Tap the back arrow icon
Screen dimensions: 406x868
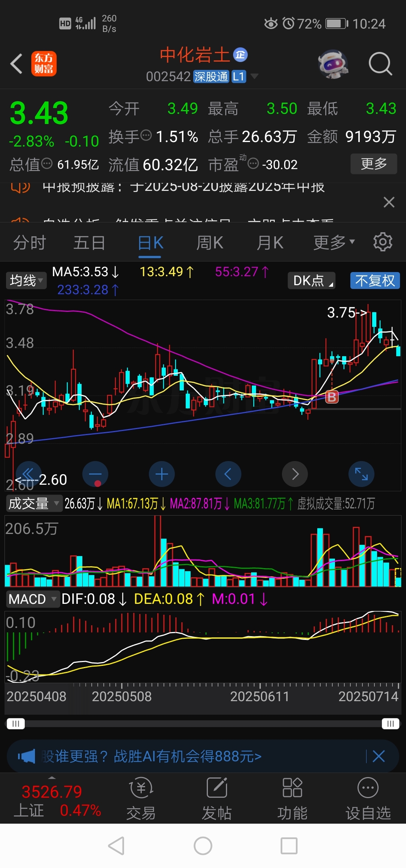(17, 64)
